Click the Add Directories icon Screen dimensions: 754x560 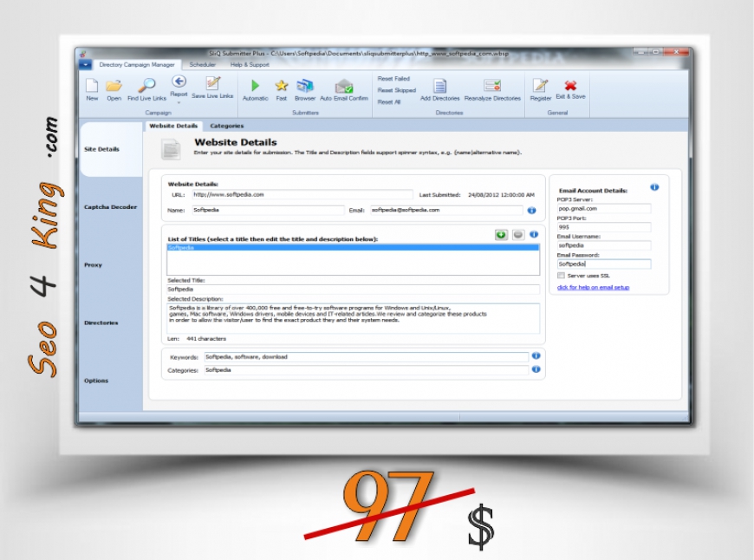click(439, 86)
